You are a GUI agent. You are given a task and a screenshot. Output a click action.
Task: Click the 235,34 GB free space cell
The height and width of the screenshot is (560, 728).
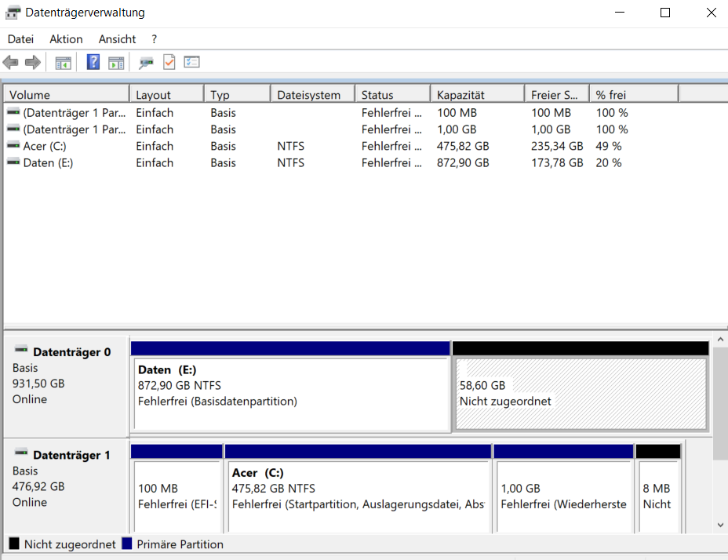pyautogui.click(x=557, y=146)
